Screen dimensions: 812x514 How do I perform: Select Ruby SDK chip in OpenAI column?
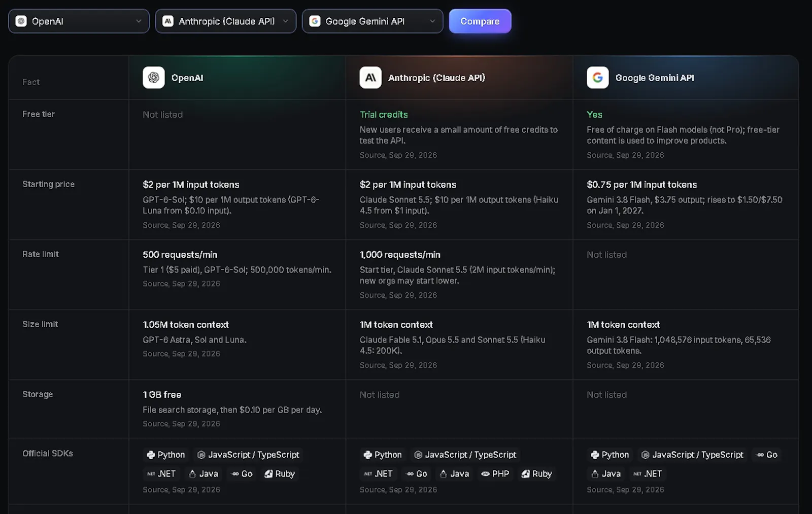(280, 474)
